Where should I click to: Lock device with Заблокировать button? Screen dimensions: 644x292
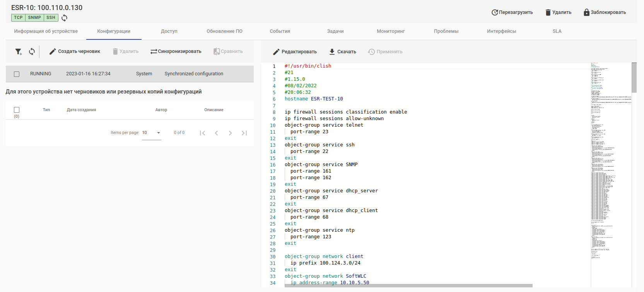pyautogui.click(x=605, y=12)
